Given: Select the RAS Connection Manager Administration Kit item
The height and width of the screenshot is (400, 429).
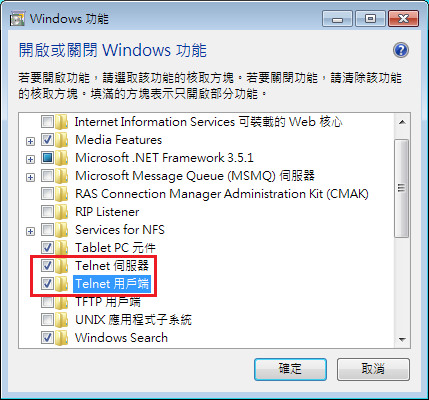Looking at the screenshot, I should pos(222,194).
